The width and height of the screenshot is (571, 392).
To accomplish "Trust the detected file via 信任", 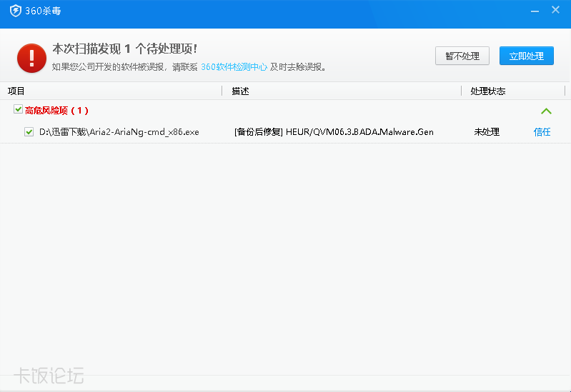I will (x=542, y=132).
